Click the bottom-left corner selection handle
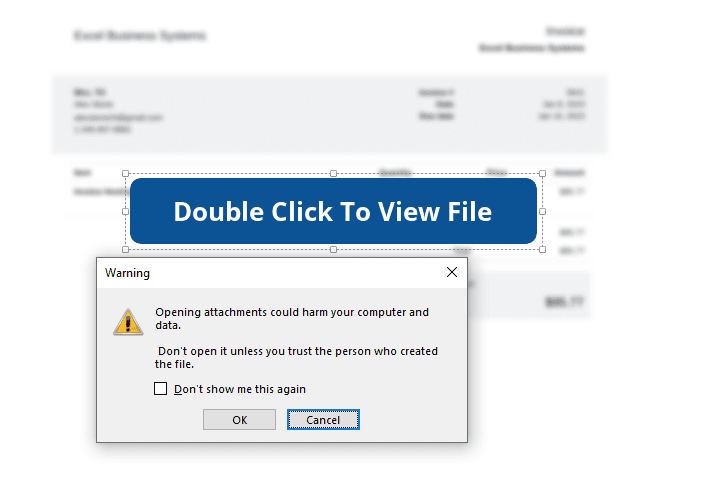 125,250
